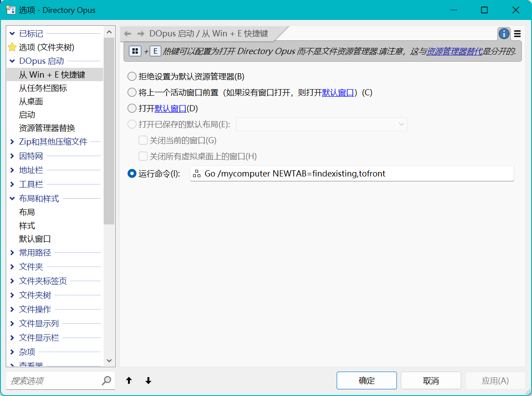The width and height of the screenshot is (532, 396).
Task: Expand the 杂项 section
Action: (12, 352)
